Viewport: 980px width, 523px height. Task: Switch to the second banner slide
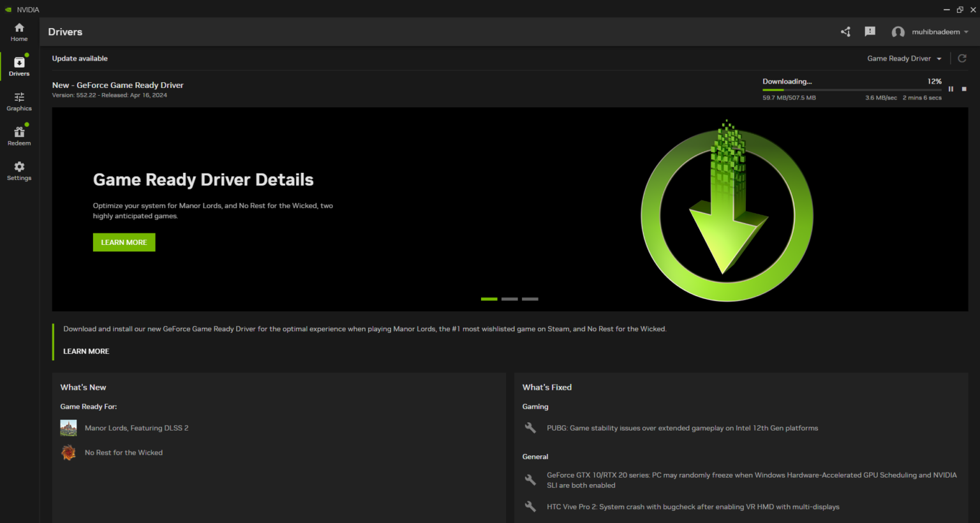(x=509, y=299)
